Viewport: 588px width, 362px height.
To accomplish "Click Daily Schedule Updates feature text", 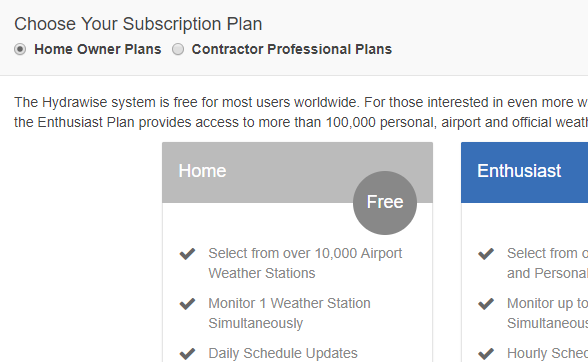I will click(283, 353).
